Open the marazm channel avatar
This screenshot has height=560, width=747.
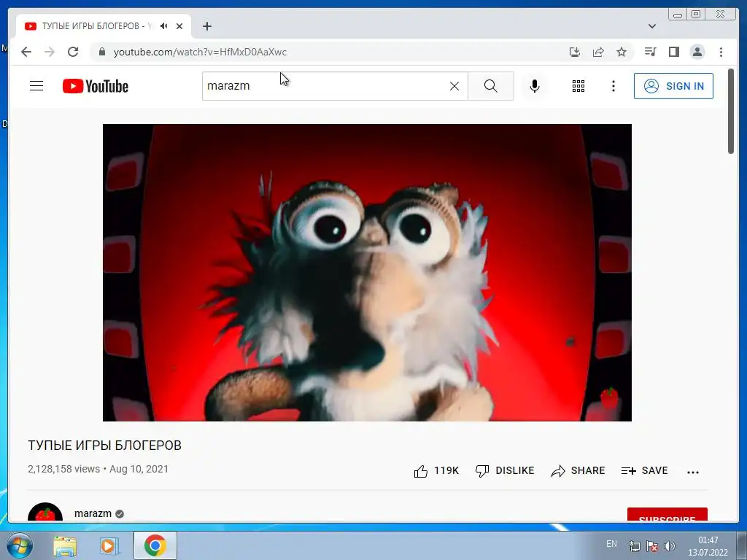(x=45, y=513)
